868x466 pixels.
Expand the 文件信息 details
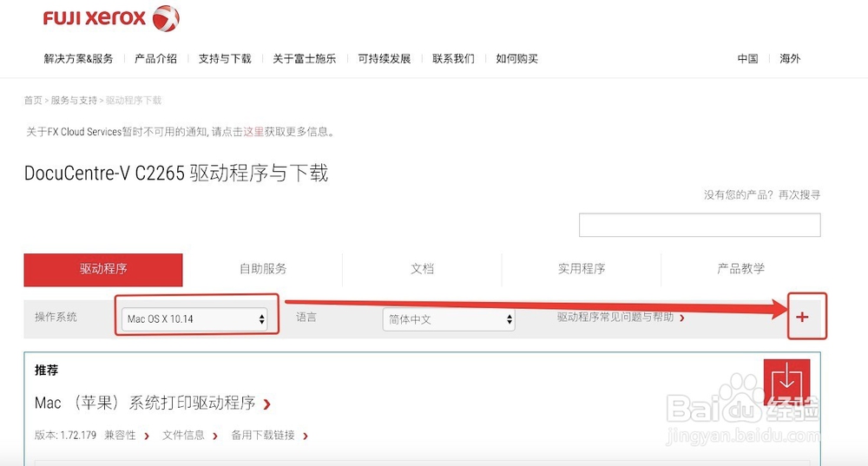pyautogui.click(x=190, y=436)
